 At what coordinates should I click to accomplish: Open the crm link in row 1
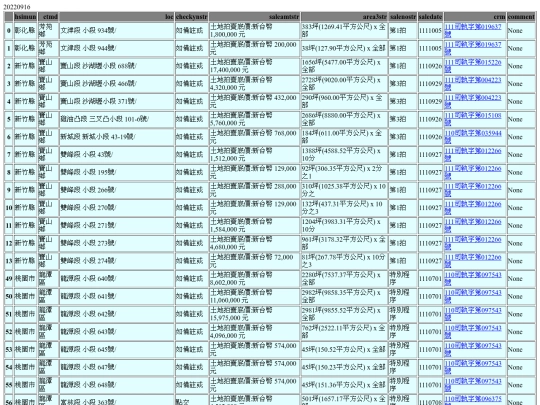click(x=472, y=48)
